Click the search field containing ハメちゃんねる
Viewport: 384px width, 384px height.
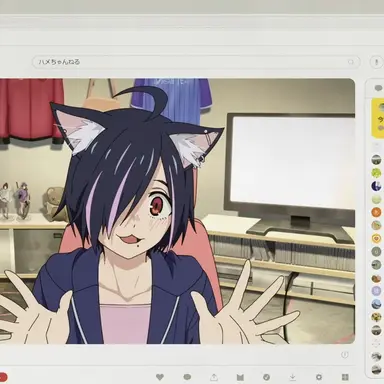click(x=196, y=62)
